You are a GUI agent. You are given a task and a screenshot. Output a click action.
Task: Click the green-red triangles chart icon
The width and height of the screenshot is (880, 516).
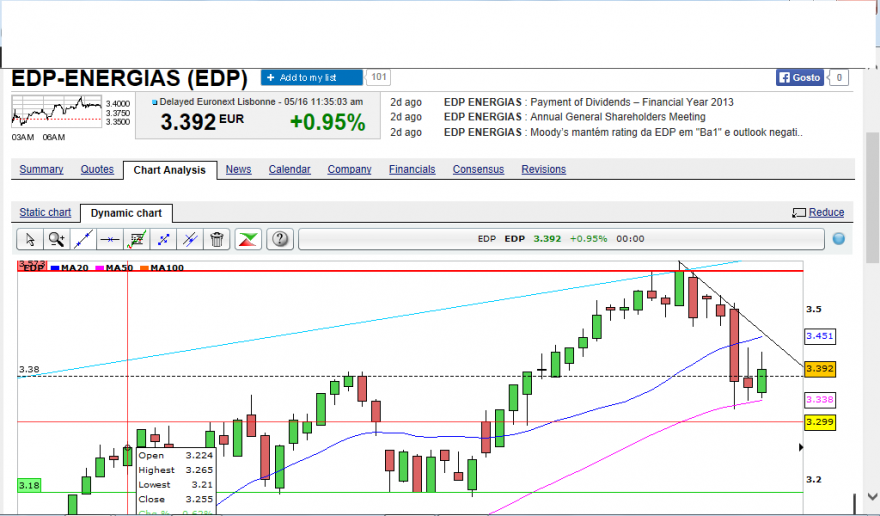click(x=248, y=239)
